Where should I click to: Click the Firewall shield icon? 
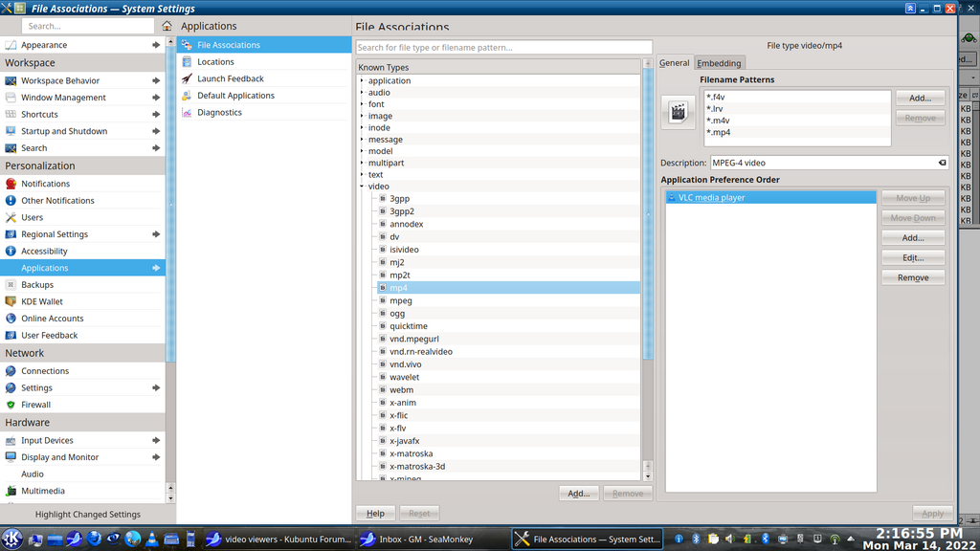[11, 405]
